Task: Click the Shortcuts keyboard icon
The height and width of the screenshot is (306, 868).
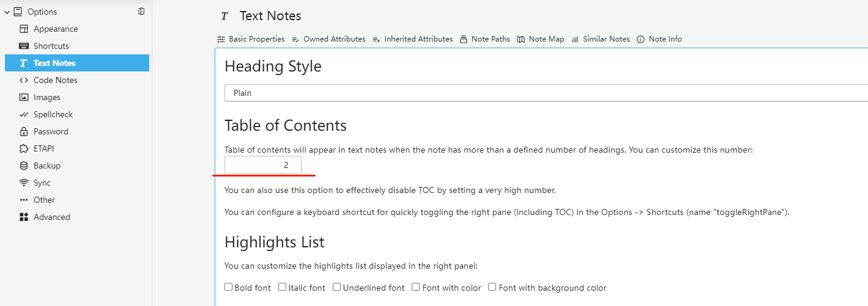Action: [x=24, y=46]
